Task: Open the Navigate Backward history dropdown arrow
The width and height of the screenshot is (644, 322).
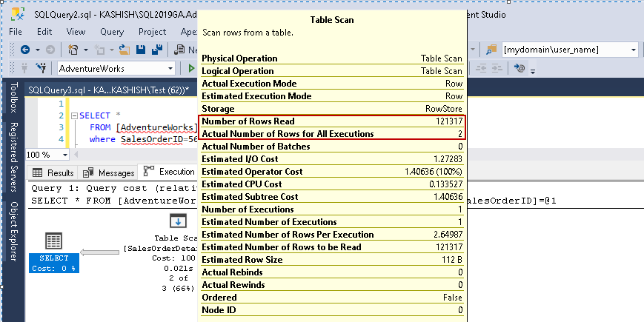Action: pos(37,50)
